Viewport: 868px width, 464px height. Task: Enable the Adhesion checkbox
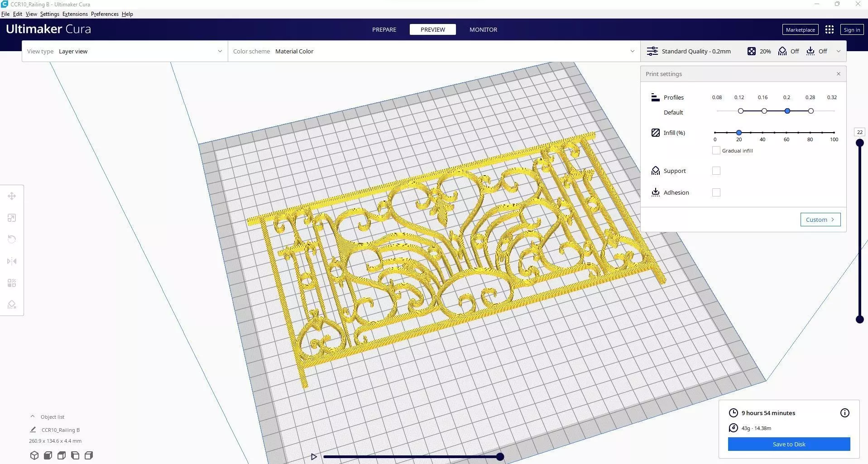pos(716,192)
